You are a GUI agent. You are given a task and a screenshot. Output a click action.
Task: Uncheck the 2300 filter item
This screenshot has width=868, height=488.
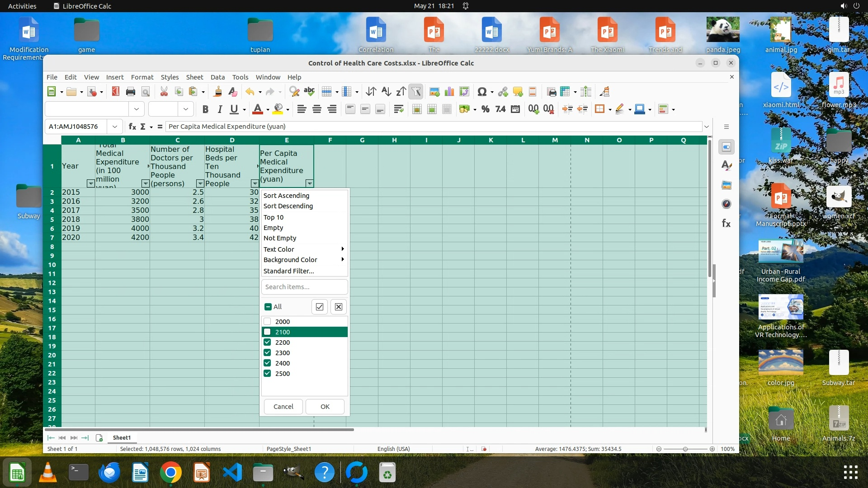click(268, 353)
